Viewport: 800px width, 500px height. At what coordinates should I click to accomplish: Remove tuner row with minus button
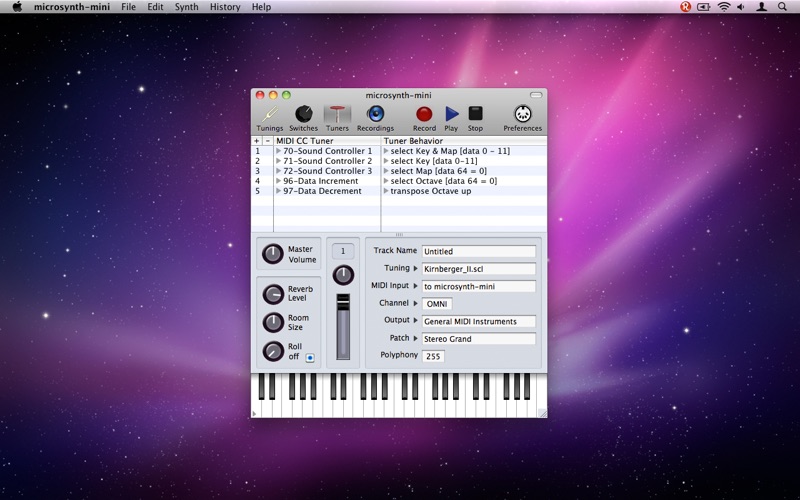point(267,141)
